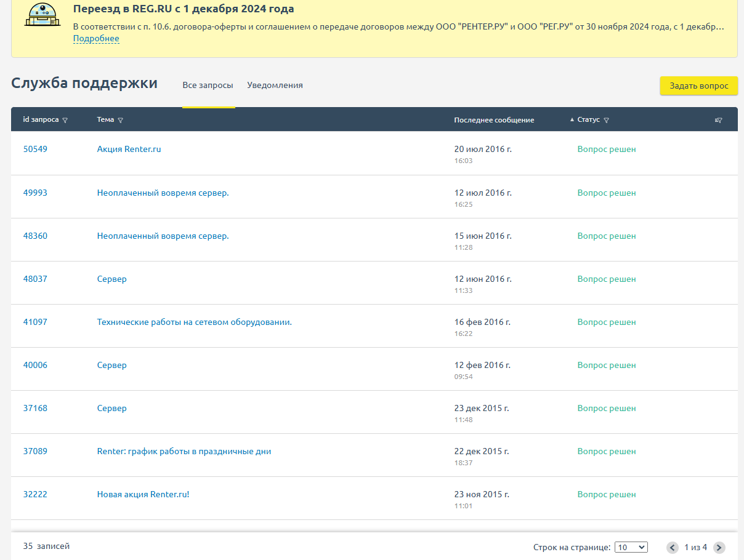Open request id 50549
This screenshot has width=744, height=560.
point(35,150)
